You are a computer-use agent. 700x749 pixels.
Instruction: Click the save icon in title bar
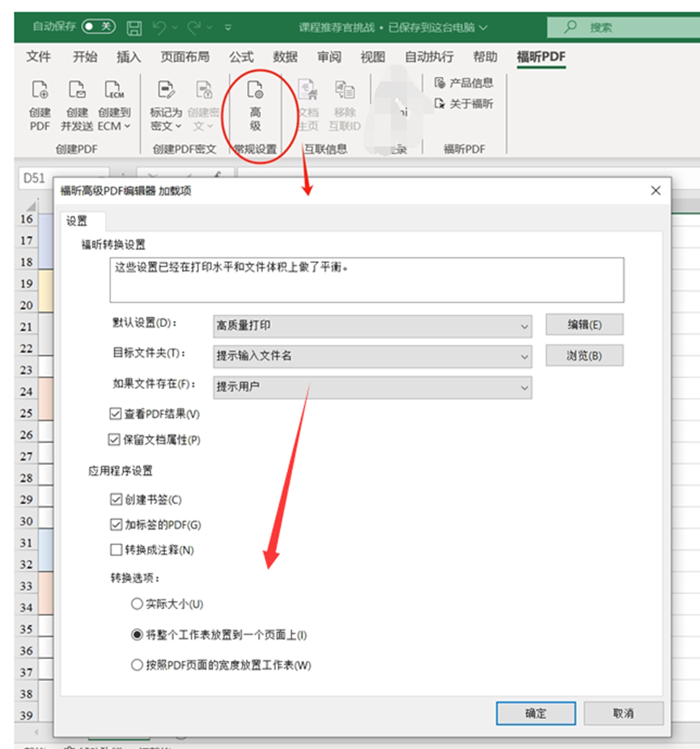tap(134, 28)
